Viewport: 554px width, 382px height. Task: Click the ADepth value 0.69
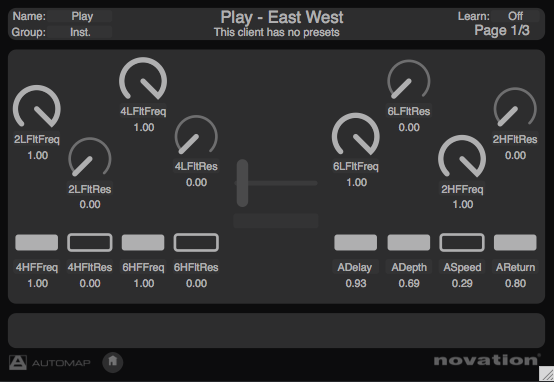[x=409, y=283]
